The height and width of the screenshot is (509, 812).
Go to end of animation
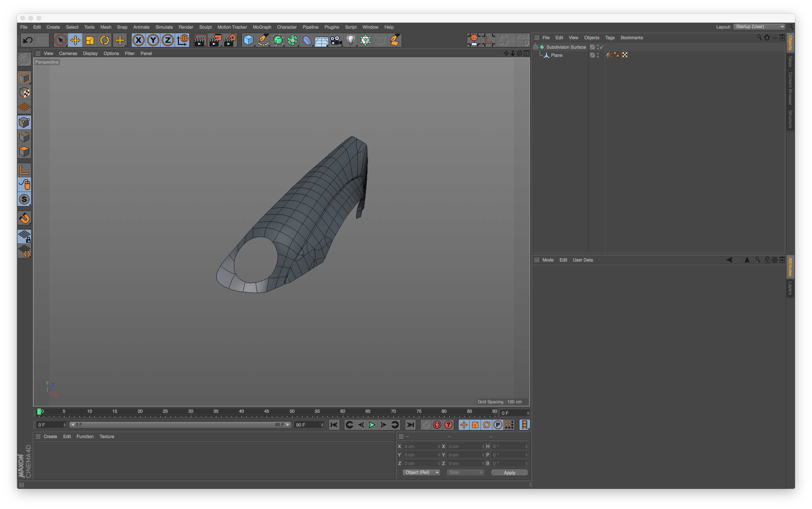click(410, 425)
